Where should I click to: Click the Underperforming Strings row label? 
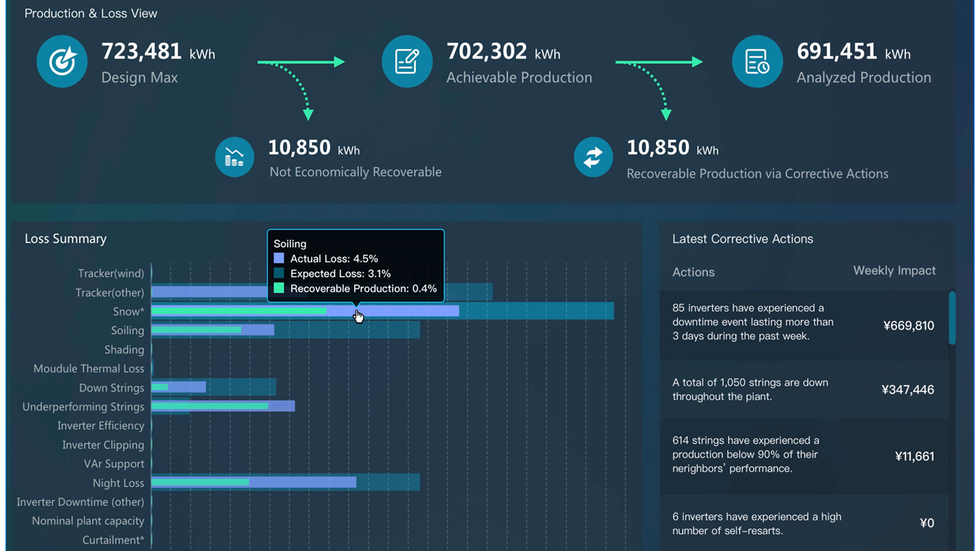pyautogui.click(x=83, y=406)
